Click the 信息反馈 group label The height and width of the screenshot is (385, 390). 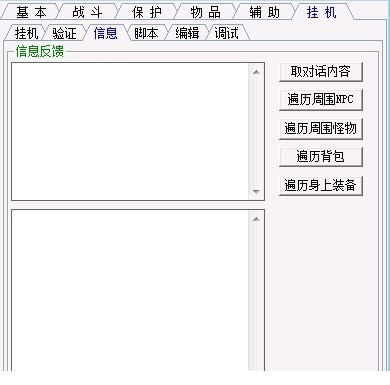pos(40,51)
